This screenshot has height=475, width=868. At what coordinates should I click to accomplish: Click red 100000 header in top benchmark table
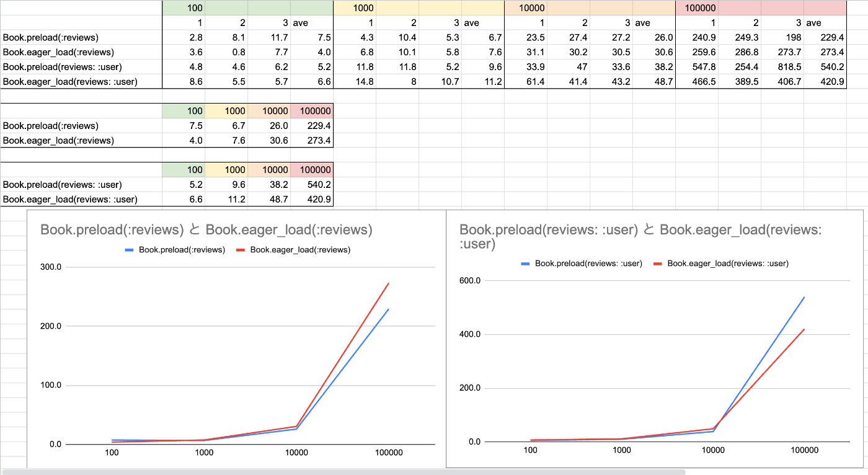[x=696, y=8]
